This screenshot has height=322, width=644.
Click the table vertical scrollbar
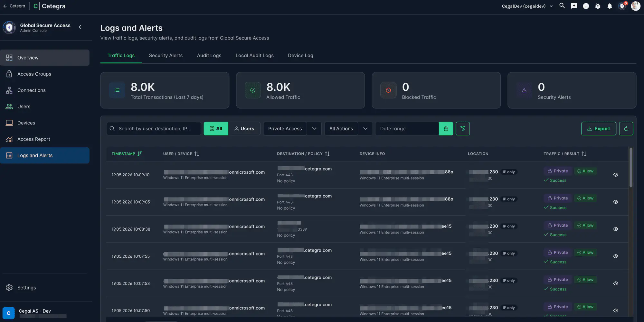pyautogui.click(x=631, y=167)
